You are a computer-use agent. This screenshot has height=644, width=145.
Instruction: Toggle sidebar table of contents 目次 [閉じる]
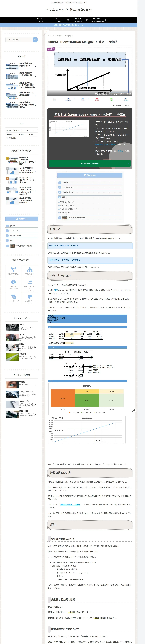[22, 219]
